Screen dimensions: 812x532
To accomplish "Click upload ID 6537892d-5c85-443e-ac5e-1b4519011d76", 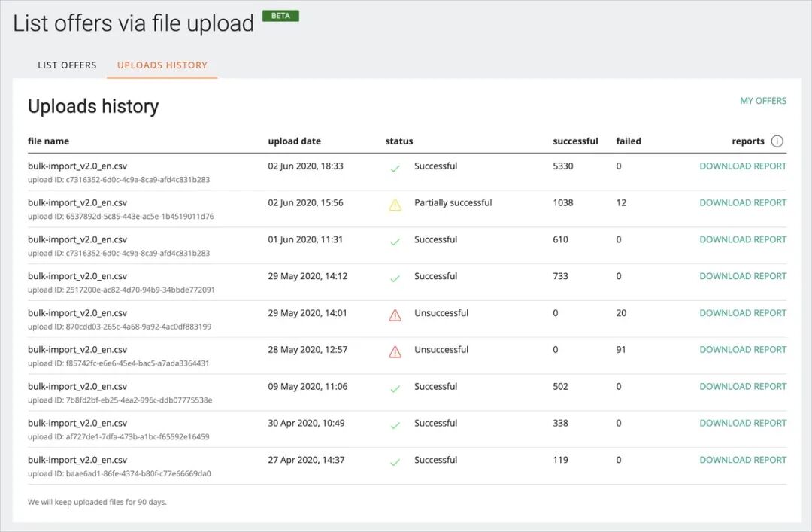I will pos(120,217).
